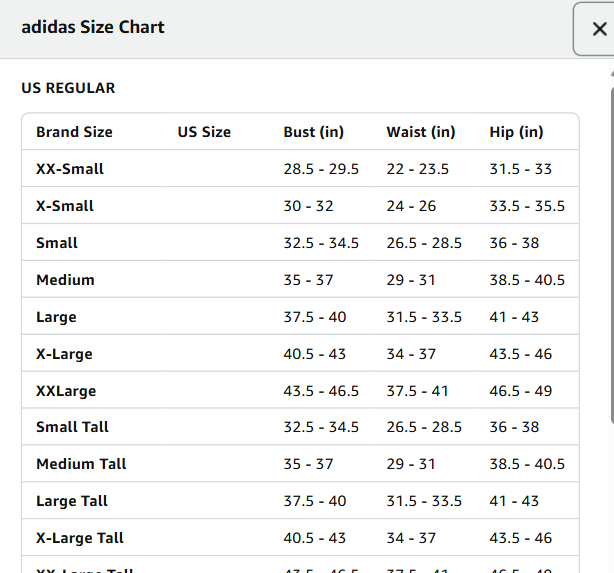Click bust '40.5 - 43' in X-Large Tall row
This screenshot has height=573, width=614.
[314, 538]
